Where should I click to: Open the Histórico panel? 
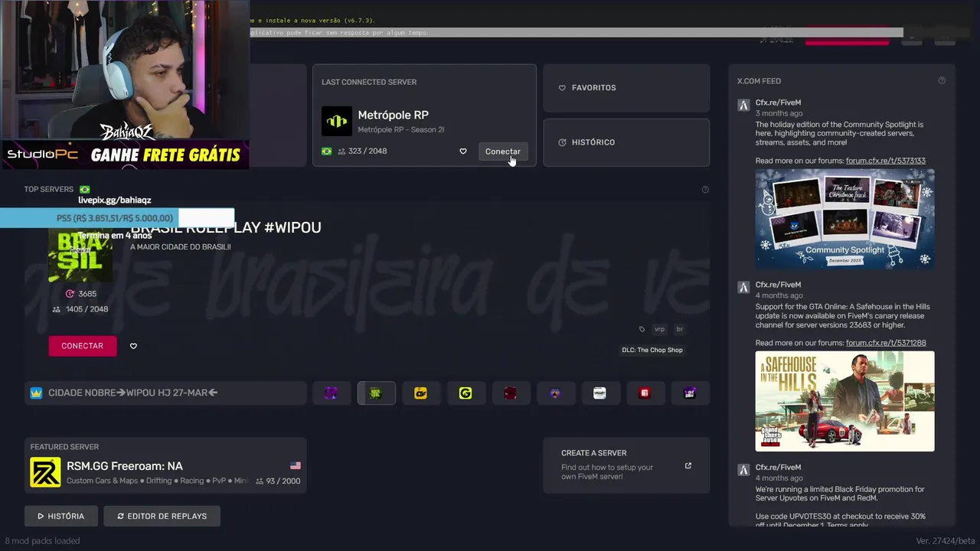coord(626,142)
